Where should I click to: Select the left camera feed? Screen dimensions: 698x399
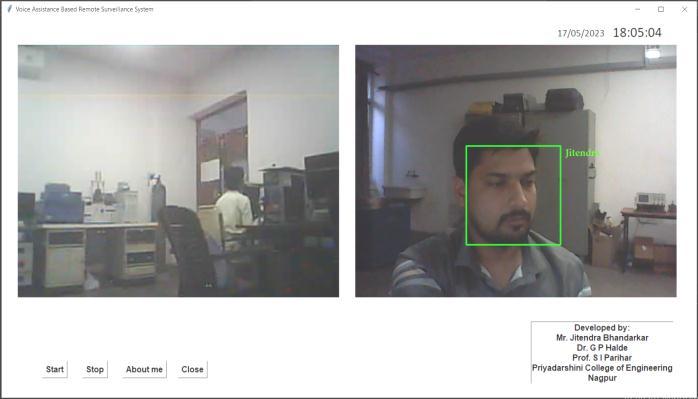(178, 171)
